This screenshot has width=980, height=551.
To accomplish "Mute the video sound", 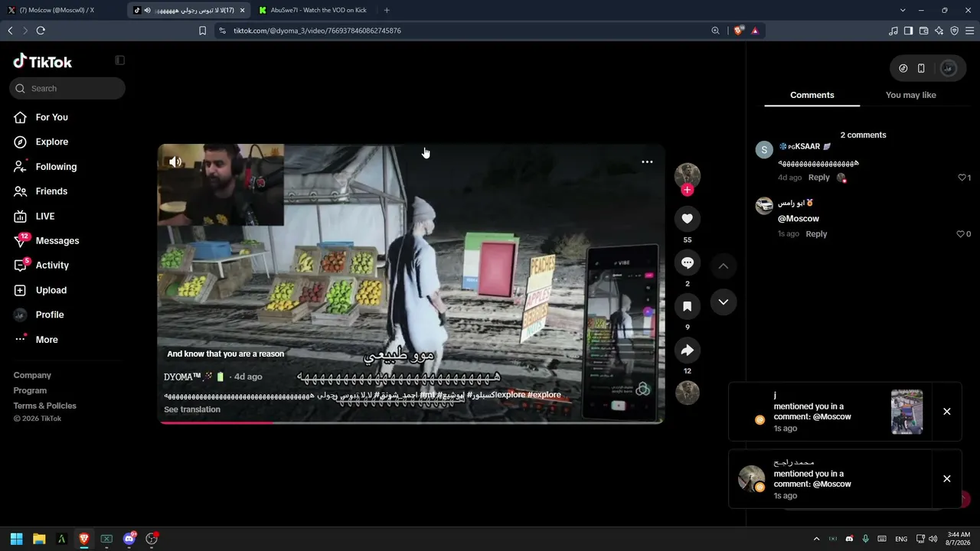I will [175, 161].
